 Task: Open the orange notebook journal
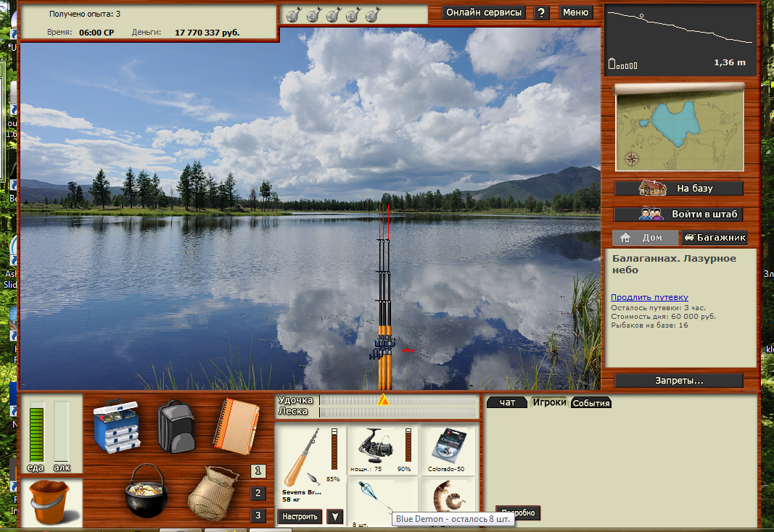[x=236, y=425]
